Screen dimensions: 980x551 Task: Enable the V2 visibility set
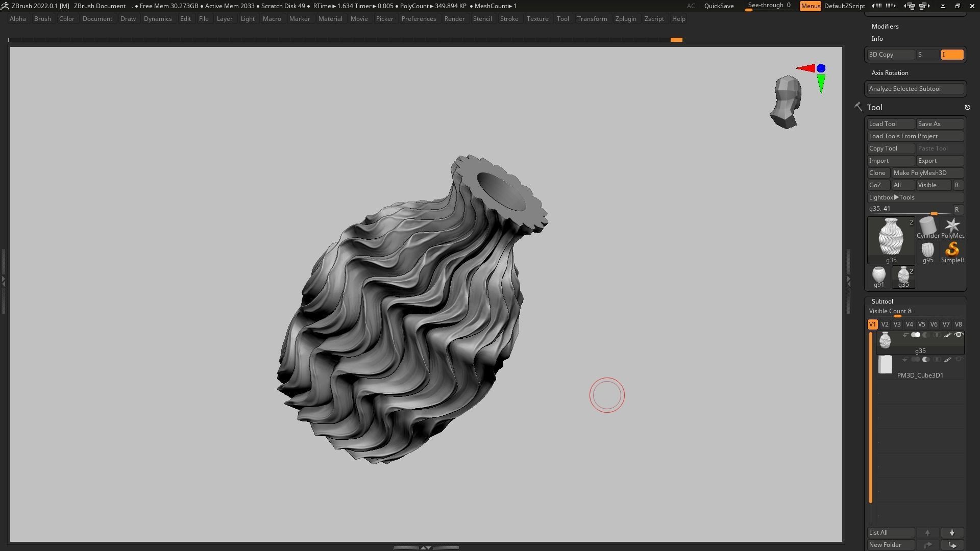885,324
